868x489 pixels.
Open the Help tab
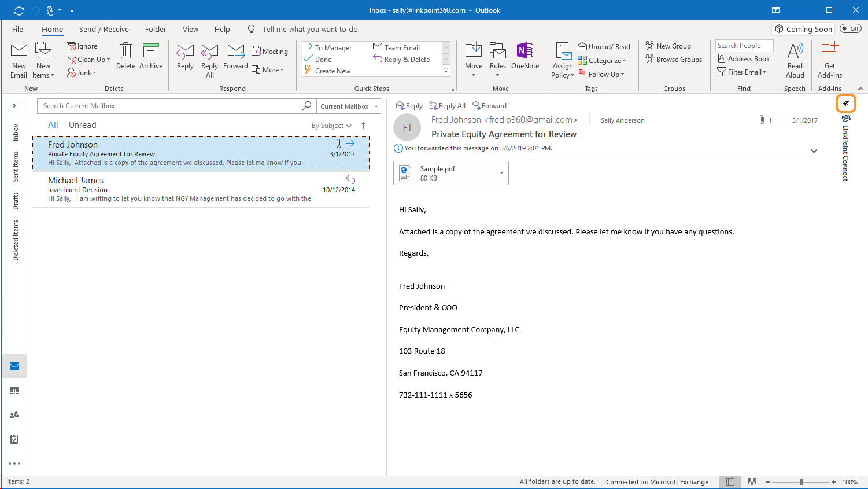point(222,29)
